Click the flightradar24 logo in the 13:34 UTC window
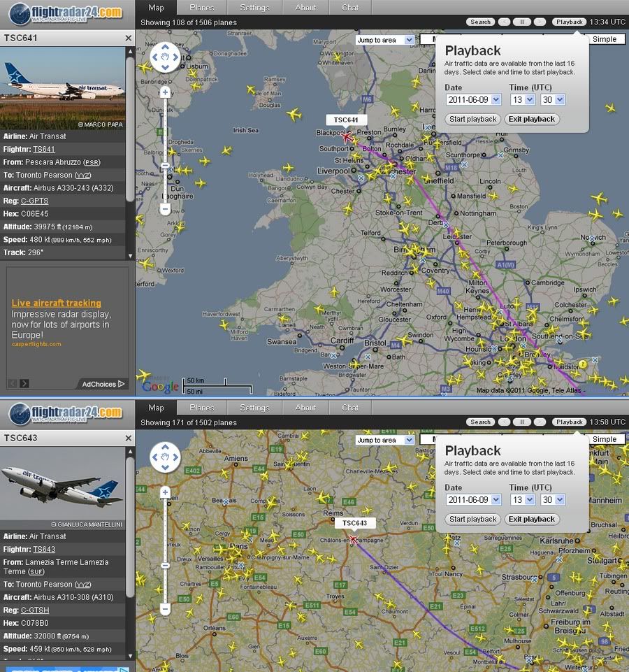The image size is (629, 672). pyautogui.click(x=66, y=14)
